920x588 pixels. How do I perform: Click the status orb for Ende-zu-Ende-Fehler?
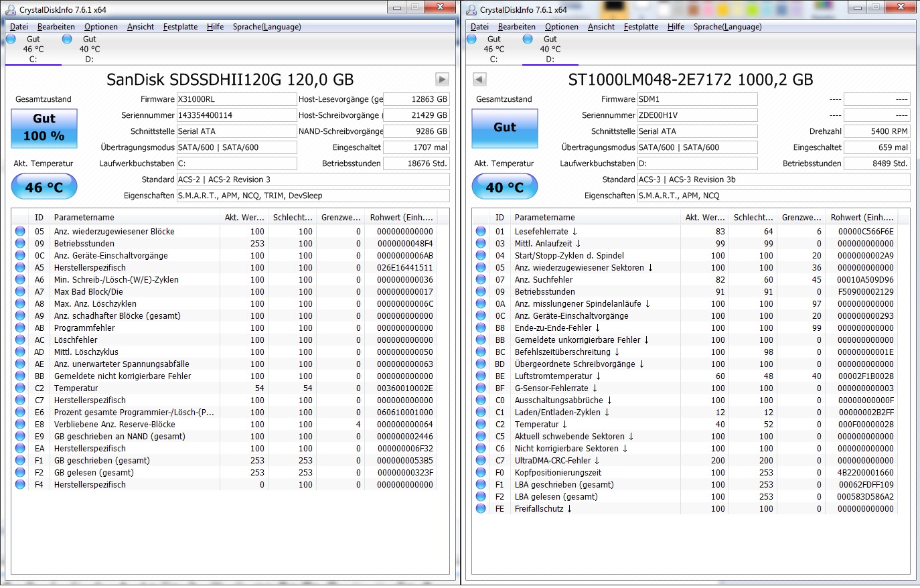[481, 327]
